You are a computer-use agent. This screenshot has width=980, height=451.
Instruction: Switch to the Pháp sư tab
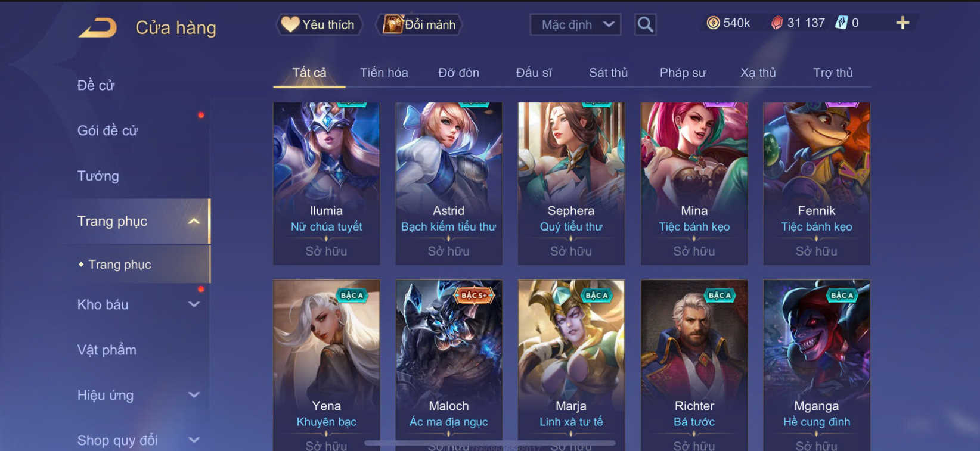tap(683, 73)
